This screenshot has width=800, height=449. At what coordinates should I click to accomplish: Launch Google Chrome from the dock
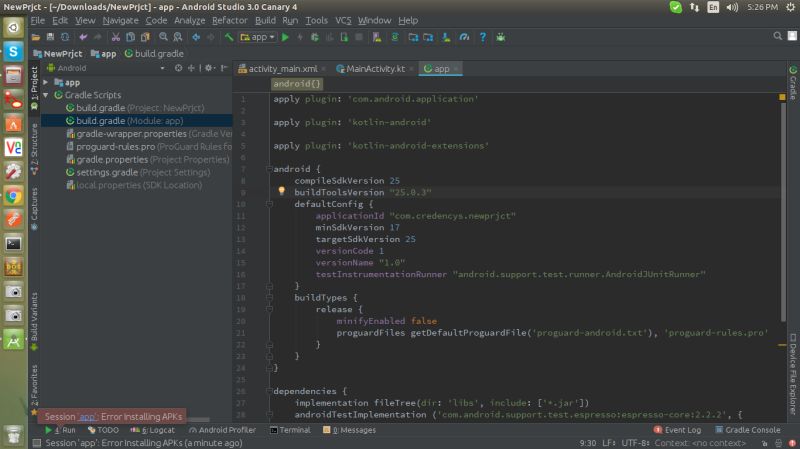pyautogui.click(x=13, y=196)
